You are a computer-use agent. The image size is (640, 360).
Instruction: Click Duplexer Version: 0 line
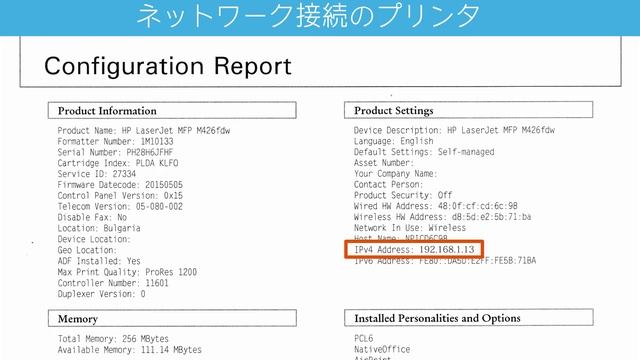pos(101,294)
